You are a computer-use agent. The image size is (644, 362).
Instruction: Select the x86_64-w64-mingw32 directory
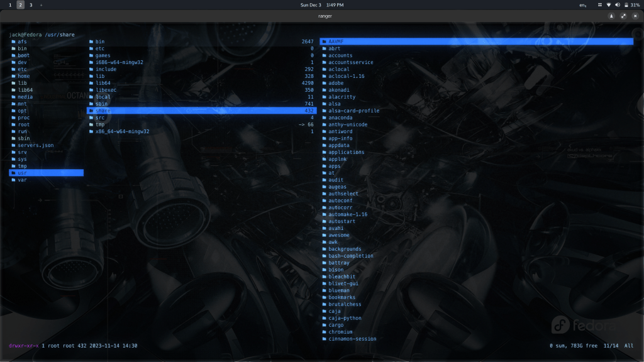coord(122,131)
